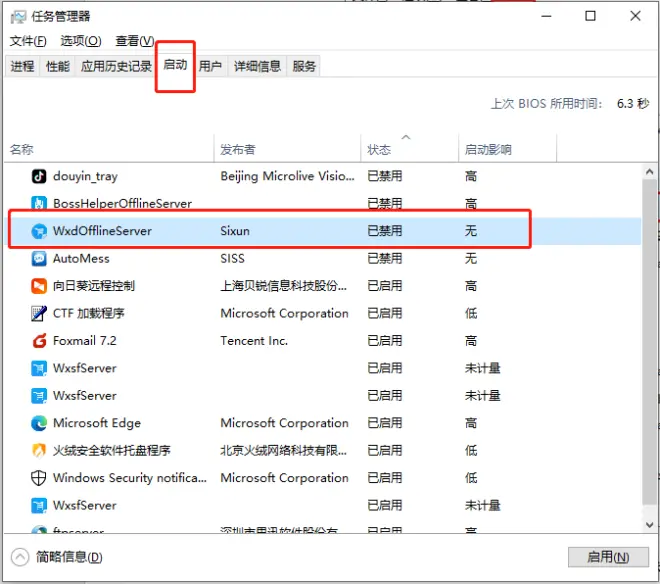The width and height of the screenshot is (660, 584).
Task: Click the AutoMess chat icon
Action: point(39,258)
